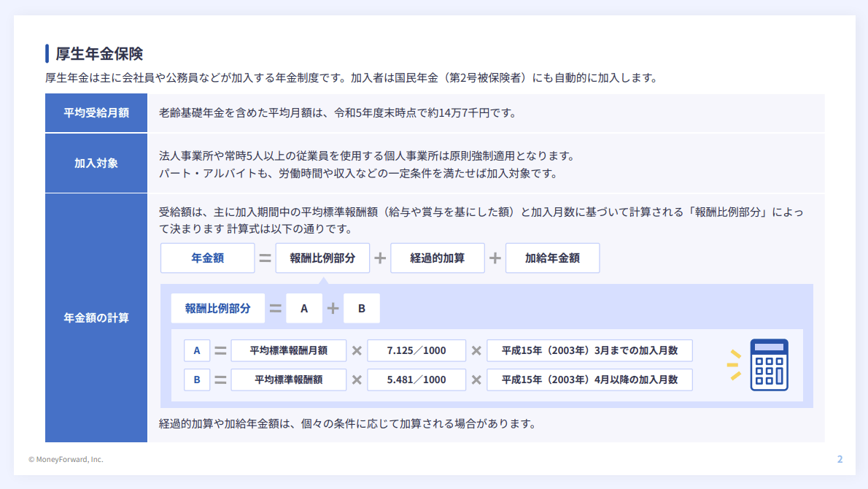Click the 加給年金額 formula box

(552, 258)
